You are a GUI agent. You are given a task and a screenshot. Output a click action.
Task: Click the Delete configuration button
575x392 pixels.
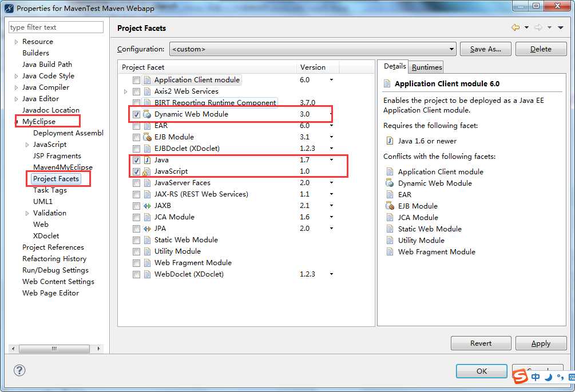tap(541, 49)
